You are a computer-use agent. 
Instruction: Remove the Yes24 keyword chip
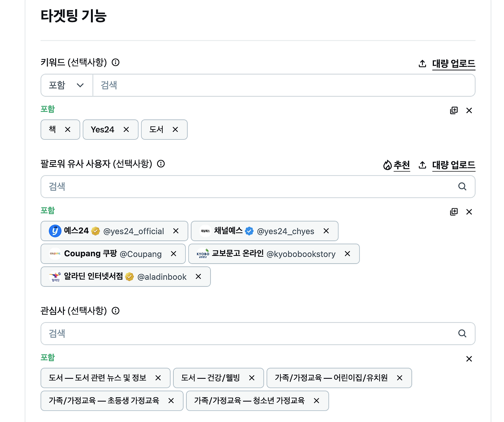(126, 130)
